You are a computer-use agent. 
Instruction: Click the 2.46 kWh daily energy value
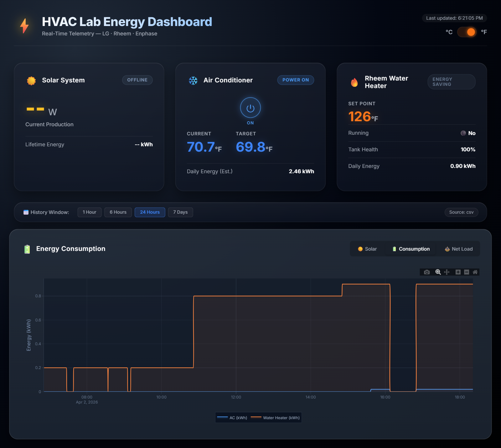click(x=301, y=171)
